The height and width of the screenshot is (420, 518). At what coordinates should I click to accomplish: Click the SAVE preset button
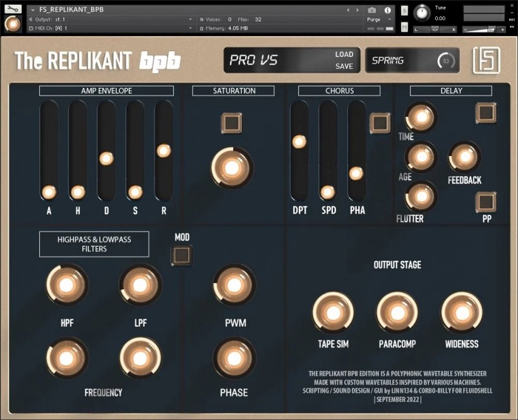coord(344,66)
